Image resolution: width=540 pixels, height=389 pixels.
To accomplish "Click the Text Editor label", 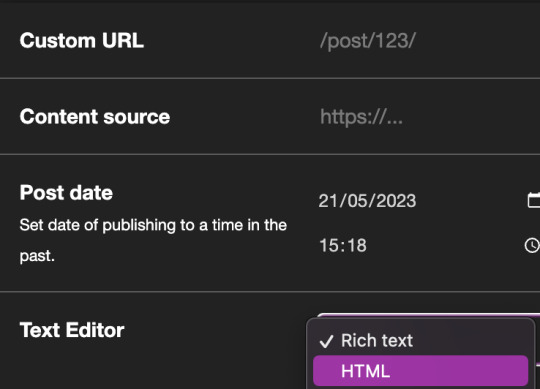I will click(72, 330).
